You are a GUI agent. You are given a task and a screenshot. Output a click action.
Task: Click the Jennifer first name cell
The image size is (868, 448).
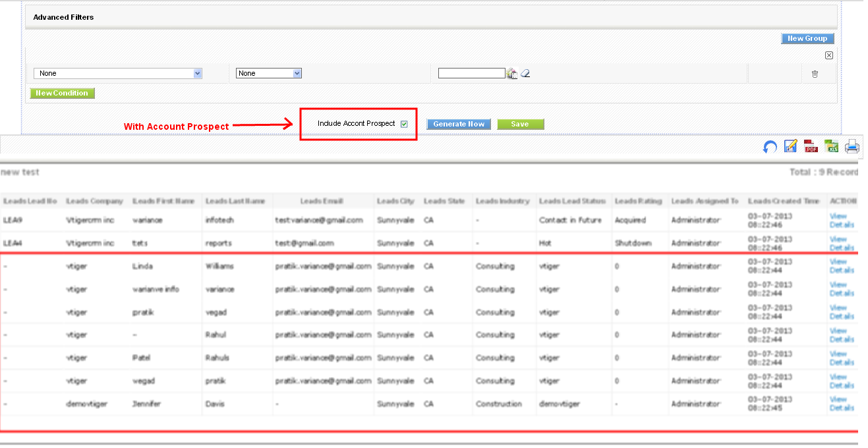[146, 404]
